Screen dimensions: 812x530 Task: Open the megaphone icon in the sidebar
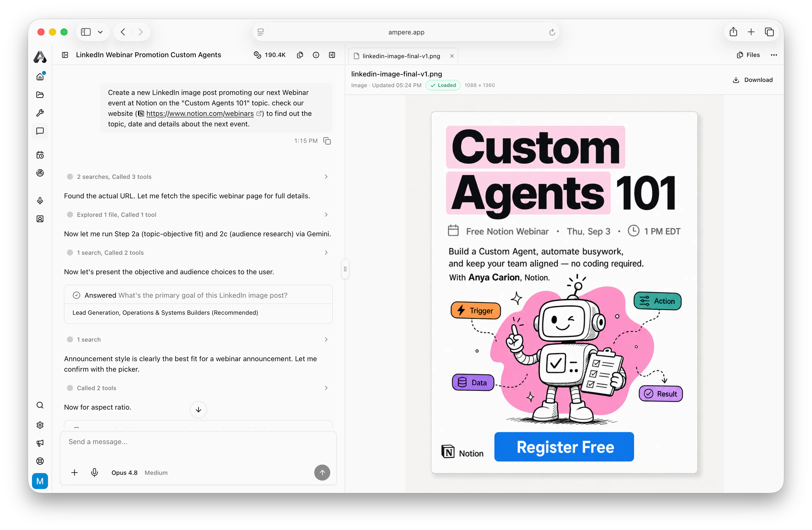click(40, 443)
